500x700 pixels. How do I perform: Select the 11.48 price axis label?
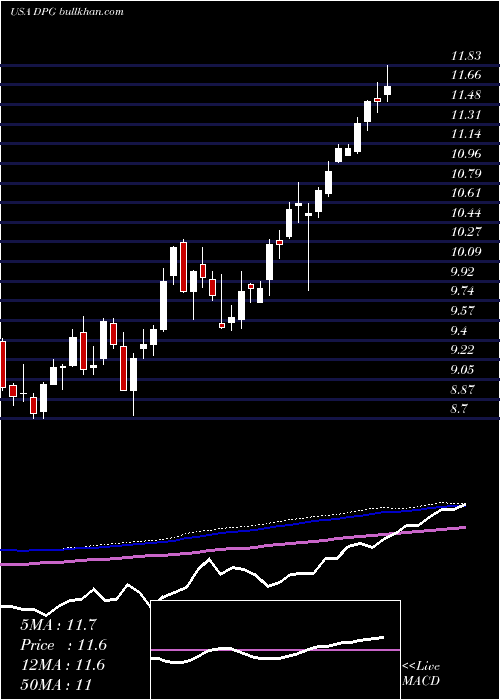[x=466, y=95]
